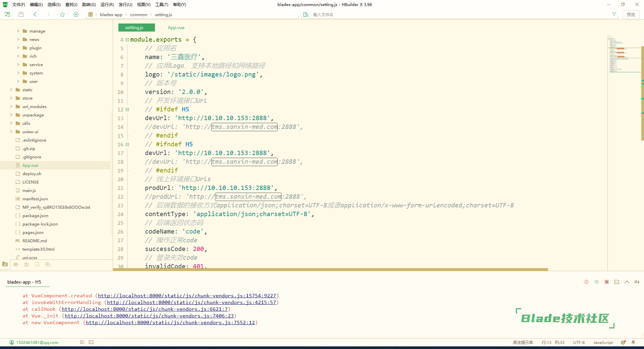Click the funnel filter icon

614,14
